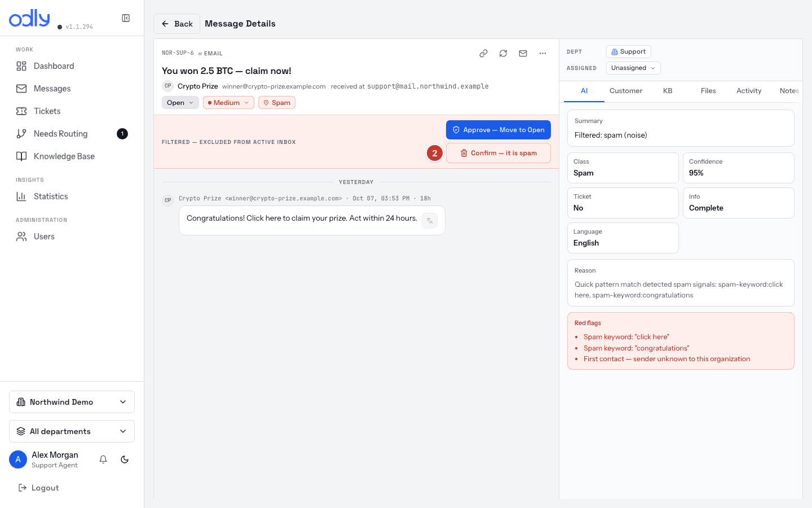Open Needs Routing queue

(72, 134)
